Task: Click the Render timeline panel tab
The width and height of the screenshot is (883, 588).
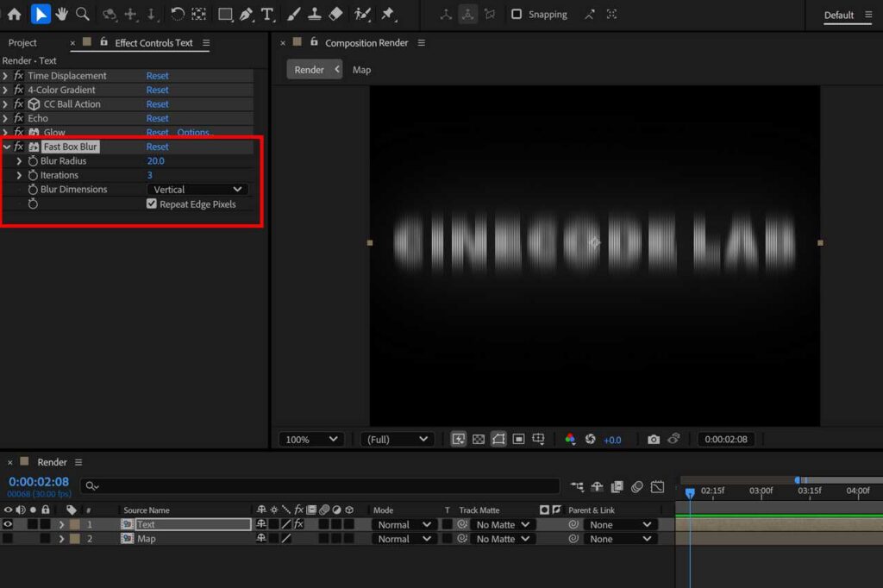Action: 52,462
